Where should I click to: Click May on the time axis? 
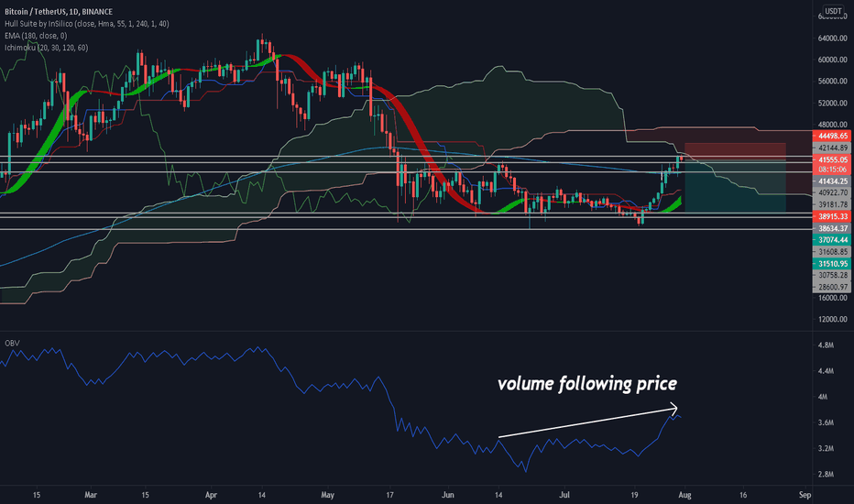327,495
